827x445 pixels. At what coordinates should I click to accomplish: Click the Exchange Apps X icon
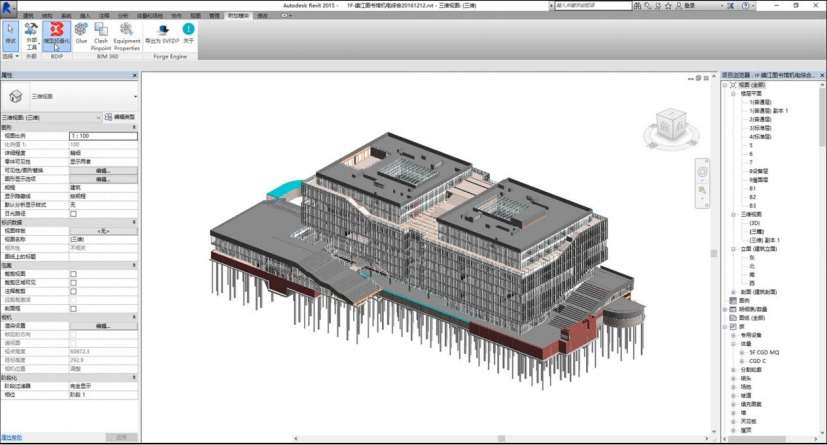pos(730,5)
